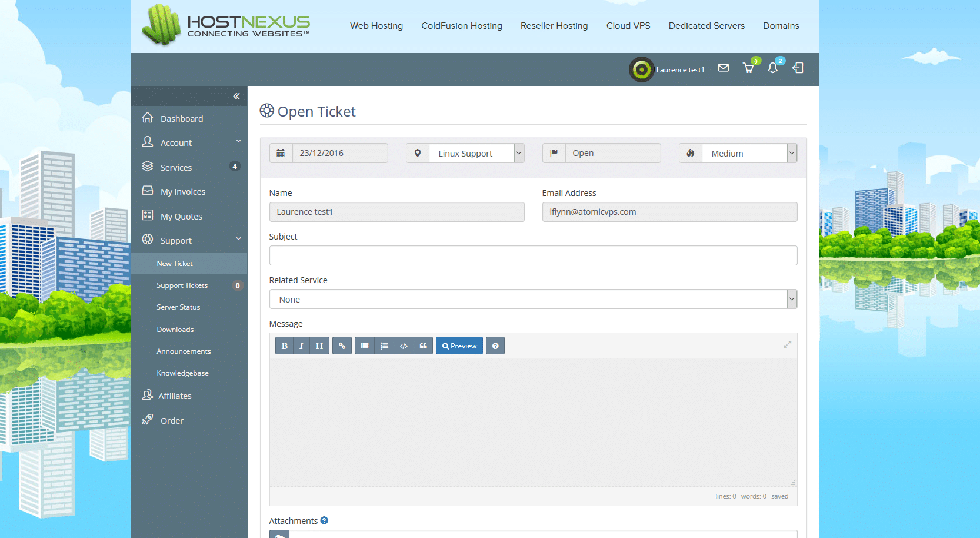The width and height of the screenshot is (980, 538).
Task: Click the Preview button
Action: coord(459,346)
